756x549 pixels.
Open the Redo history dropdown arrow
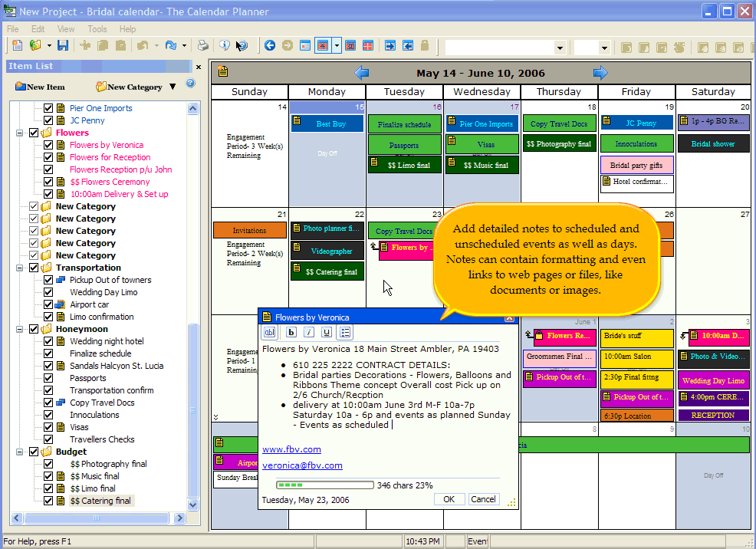pos(184,46)
